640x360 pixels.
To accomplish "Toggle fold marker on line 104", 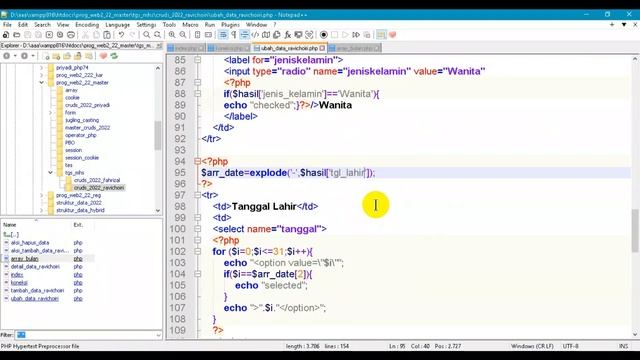I will coord(198,274).
